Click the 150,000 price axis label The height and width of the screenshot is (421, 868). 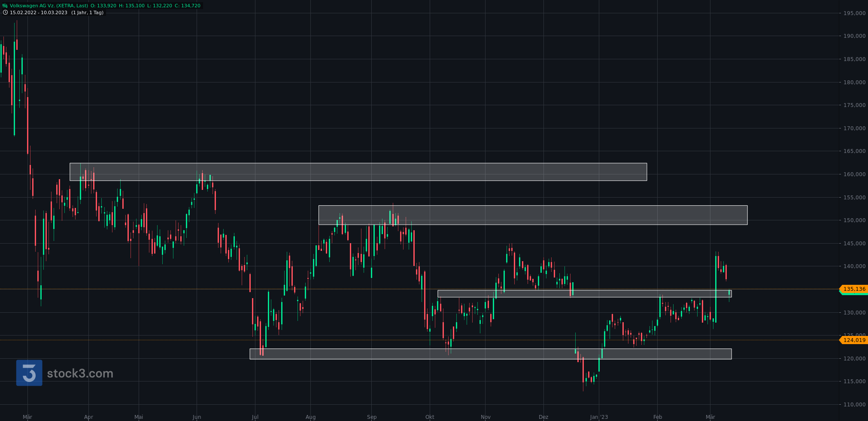854,220
